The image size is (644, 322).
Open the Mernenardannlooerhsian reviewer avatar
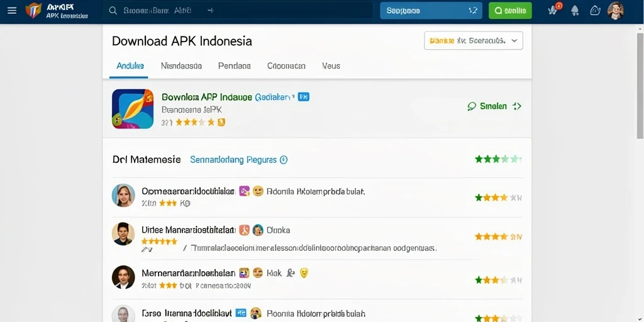(123, 277)
